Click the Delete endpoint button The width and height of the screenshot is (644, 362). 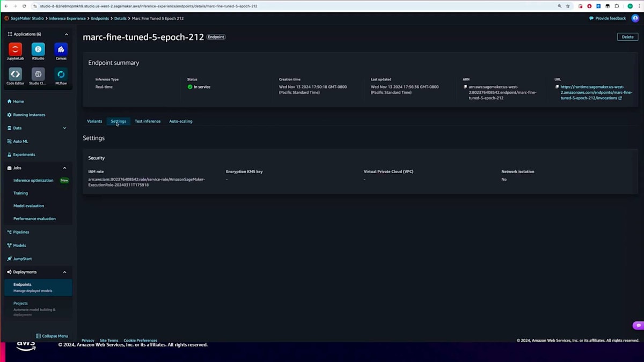627,37
